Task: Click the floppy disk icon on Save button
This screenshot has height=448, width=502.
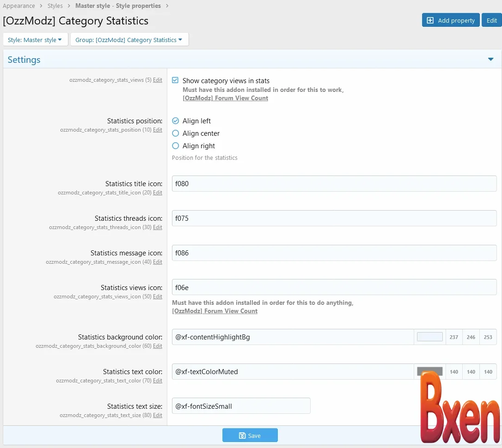Action: pos(242,435)
